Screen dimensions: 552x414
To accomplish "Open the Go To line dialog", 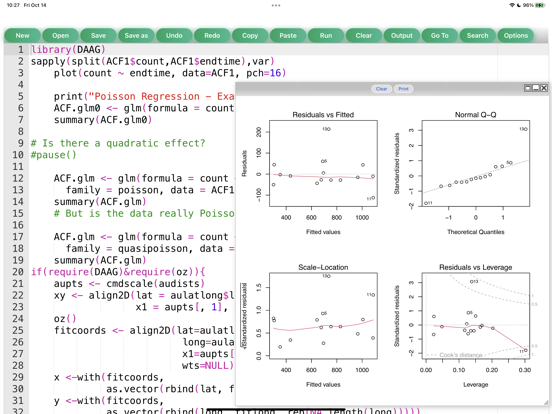I will coord(440,36).
